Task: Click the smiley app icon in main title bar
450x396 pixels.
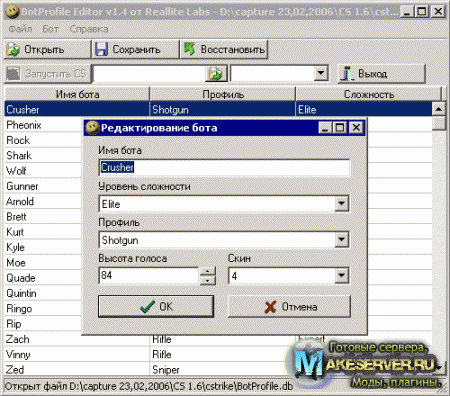Action: [x=12, y=12]
